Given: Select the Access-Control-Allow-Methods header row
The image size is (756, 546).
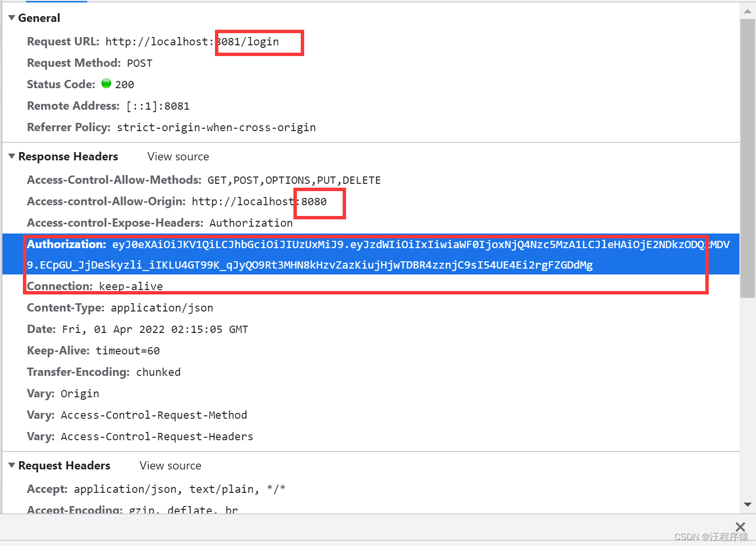Looking at the screenshot, I should coord(371,180).
